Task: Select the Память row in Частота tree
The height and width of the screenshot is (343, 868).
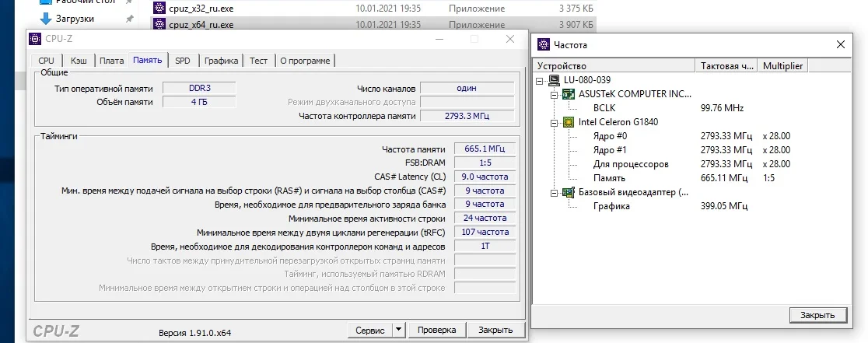Action: (x=609, y=178)
